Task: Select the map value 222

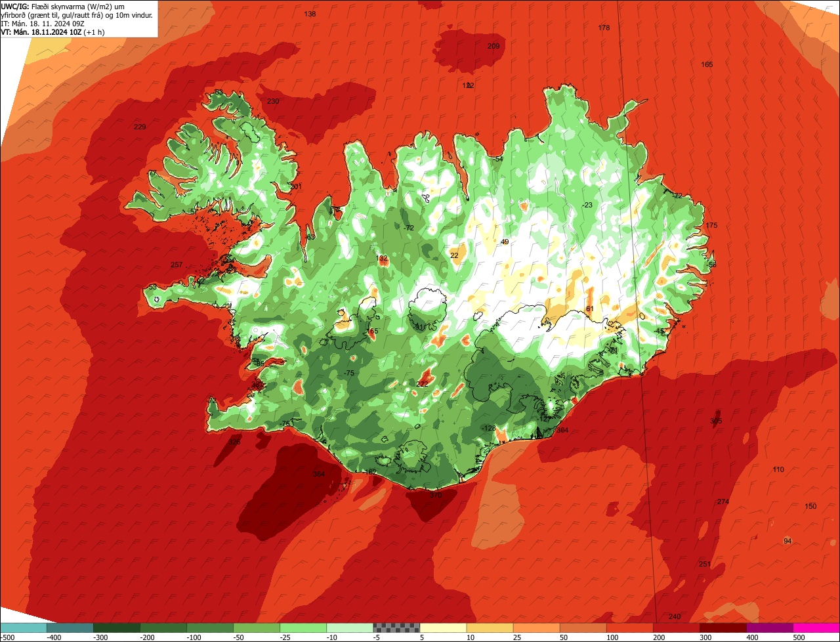Action: pos(423,384)
